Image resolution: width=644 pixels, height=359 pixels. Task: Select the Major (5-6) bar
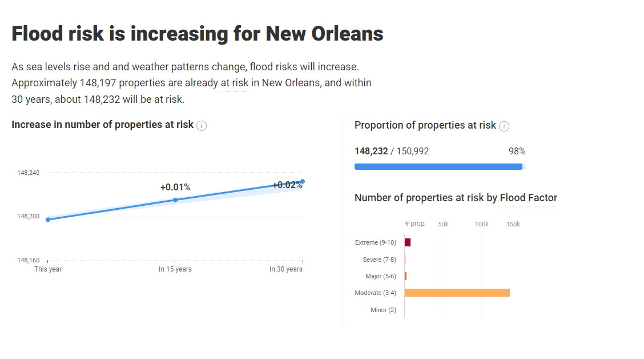coord(405,276)
